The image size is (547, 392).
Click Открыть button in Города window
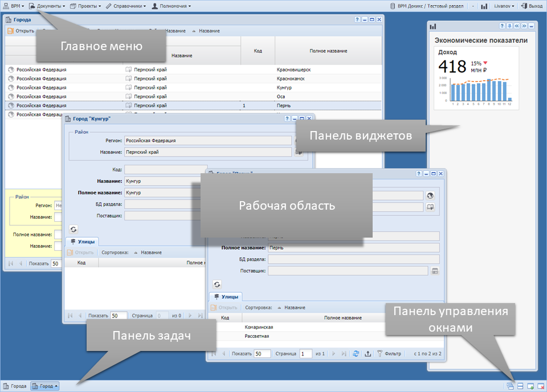[21, 31]
